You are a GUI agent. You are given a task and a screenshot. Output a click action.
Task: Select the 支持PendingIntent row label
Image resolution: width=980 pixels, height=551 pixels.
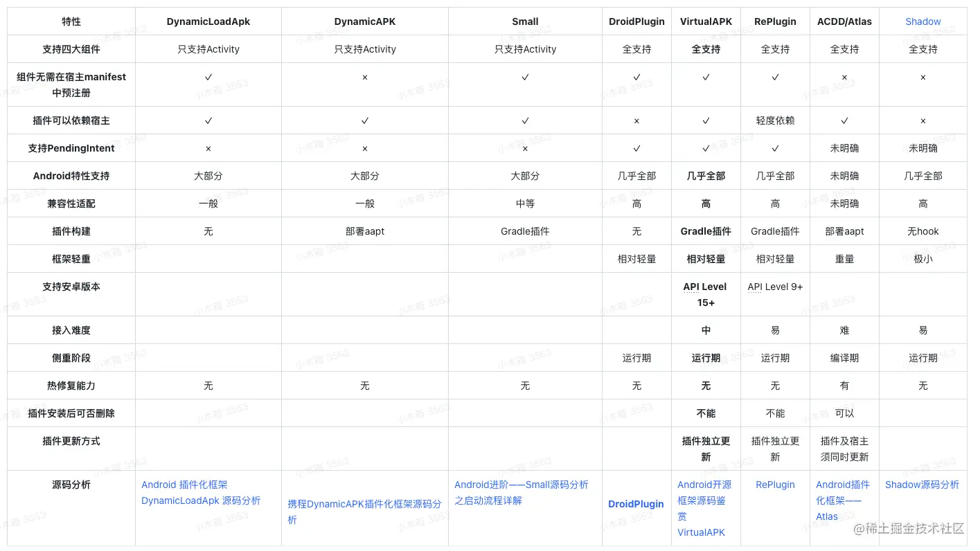71,148
